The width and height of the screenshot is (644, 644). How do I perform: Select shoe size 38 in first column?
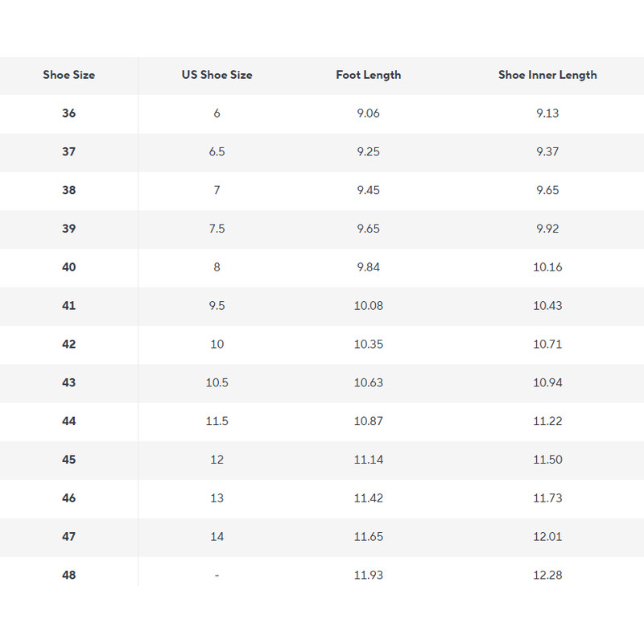click(69, 191)
